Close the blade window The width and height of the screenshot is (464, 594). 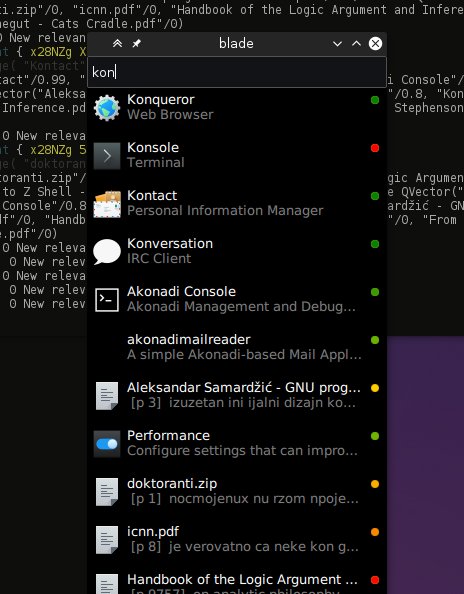point(375,44)
